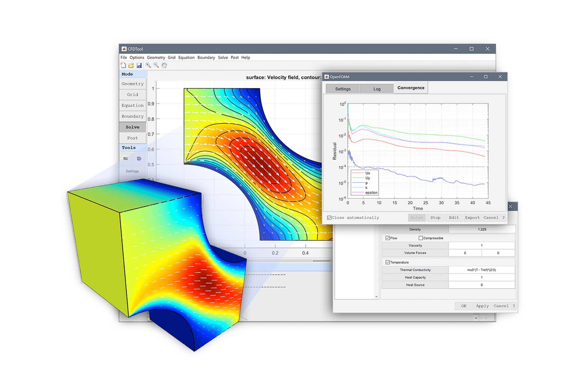
Task: Click the down arrow at the main window's bottom-right corner
Action: point(476,318)
